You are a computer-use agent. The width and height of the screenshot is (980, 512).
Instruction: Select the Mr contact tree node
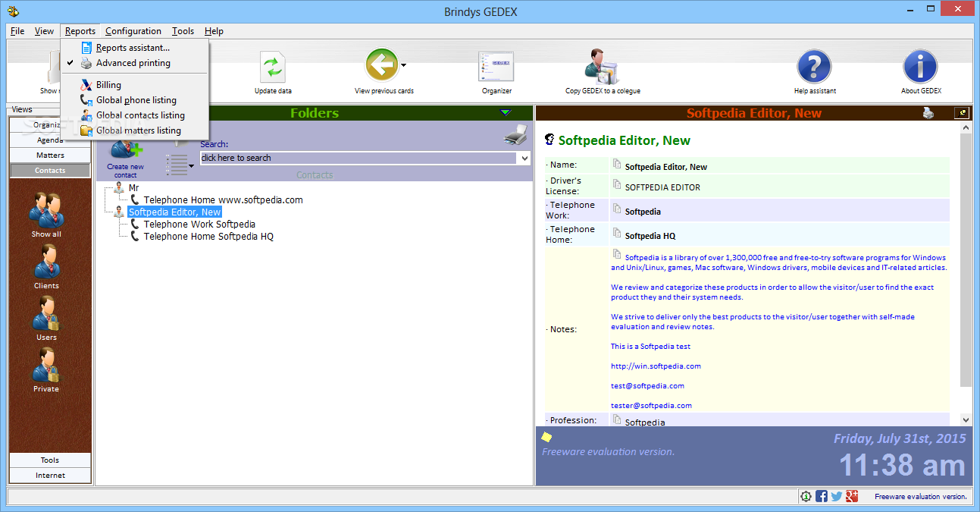pyautogui.click(x=133, y=187)
